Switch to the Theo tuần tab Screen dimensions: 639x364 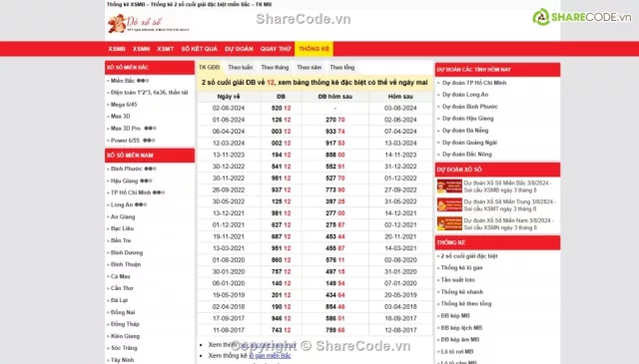point(240,67)
